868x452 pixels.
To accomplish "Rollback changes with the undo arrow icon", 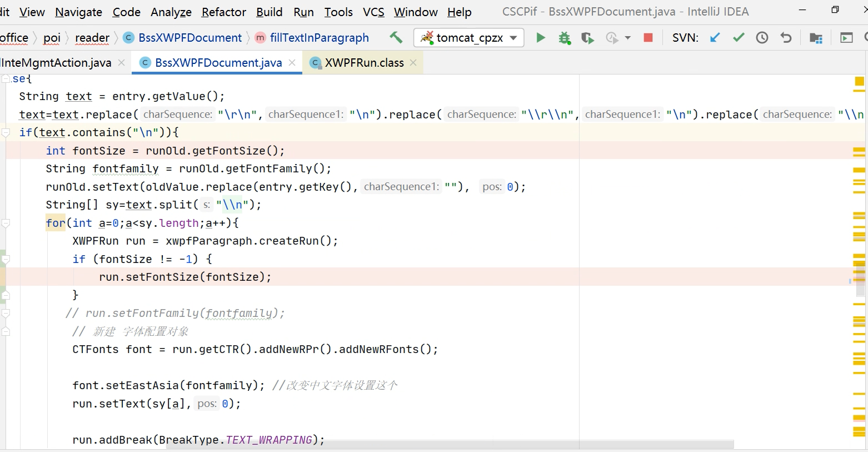I will click(x=785, y=37).
